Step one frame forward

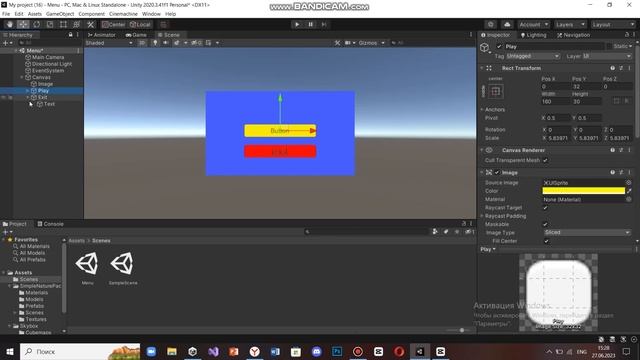coord(324,24)
